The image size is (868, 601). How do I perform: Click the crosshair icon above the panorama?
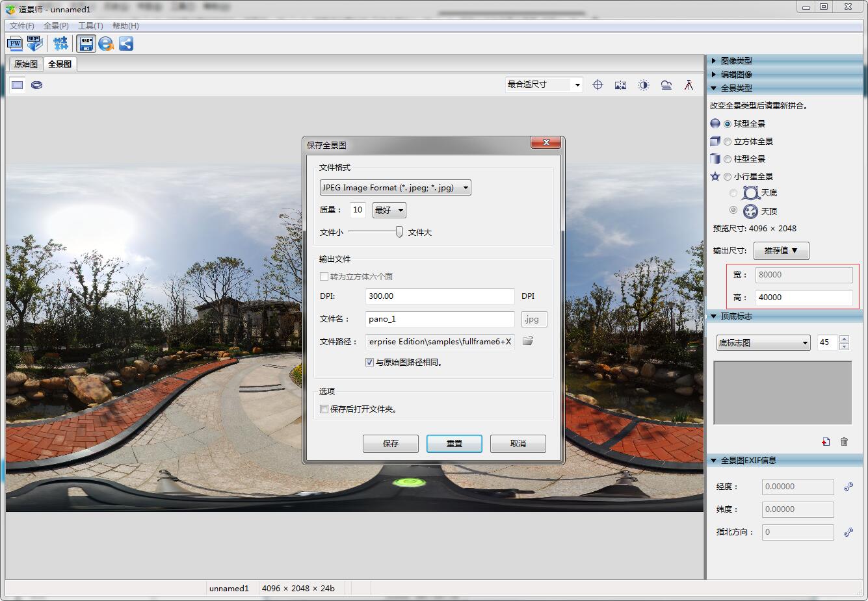598,85
